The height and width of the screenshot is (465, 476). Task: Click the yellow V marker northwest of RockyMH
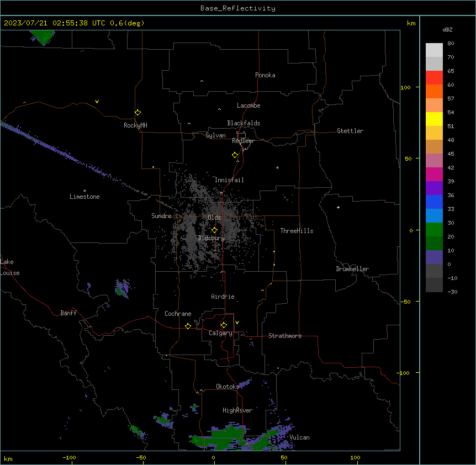[97, 102]
